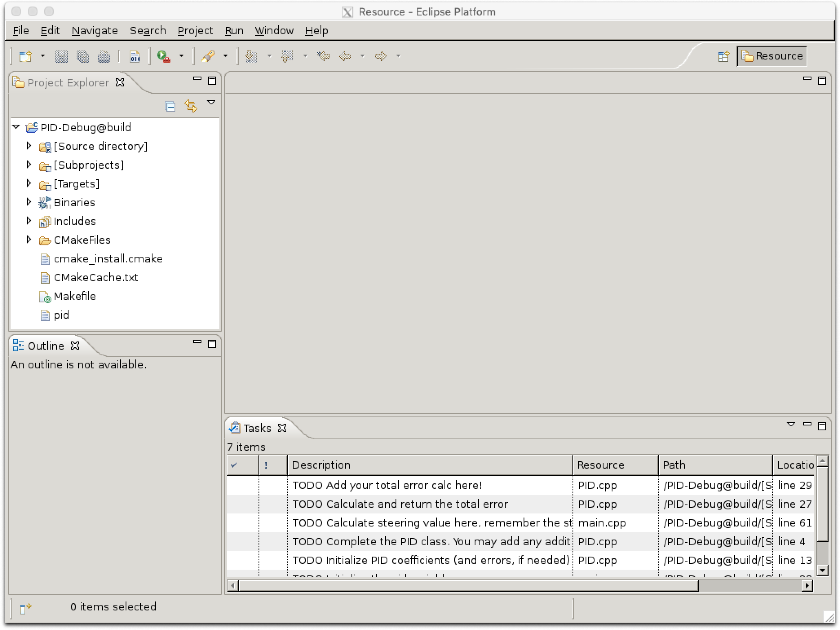This screenshot has height=630, width=840.
Task: Expand the [Source directory] tree node
Action: click(x=29, y=146)
